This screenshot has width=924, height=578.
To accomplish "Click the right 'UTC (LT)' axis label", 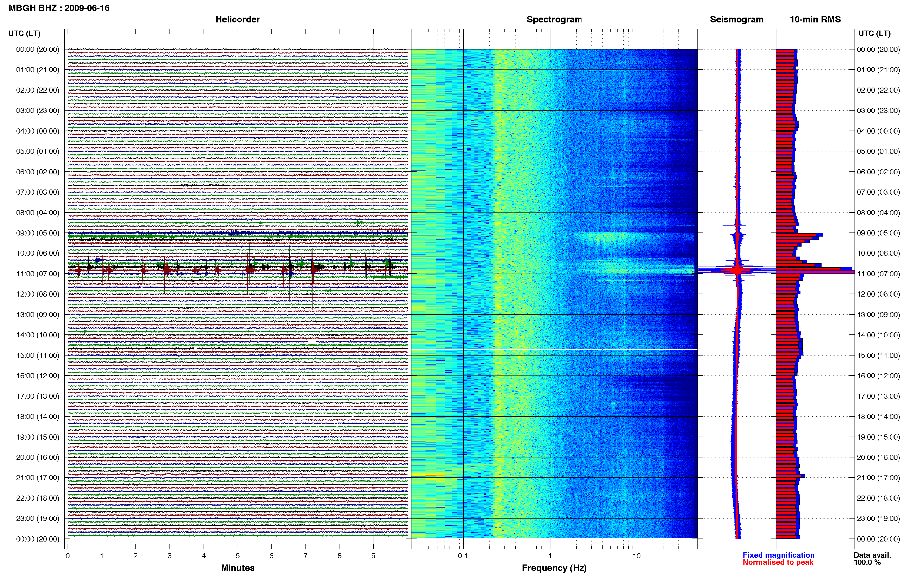I will (x=874, y=33).
